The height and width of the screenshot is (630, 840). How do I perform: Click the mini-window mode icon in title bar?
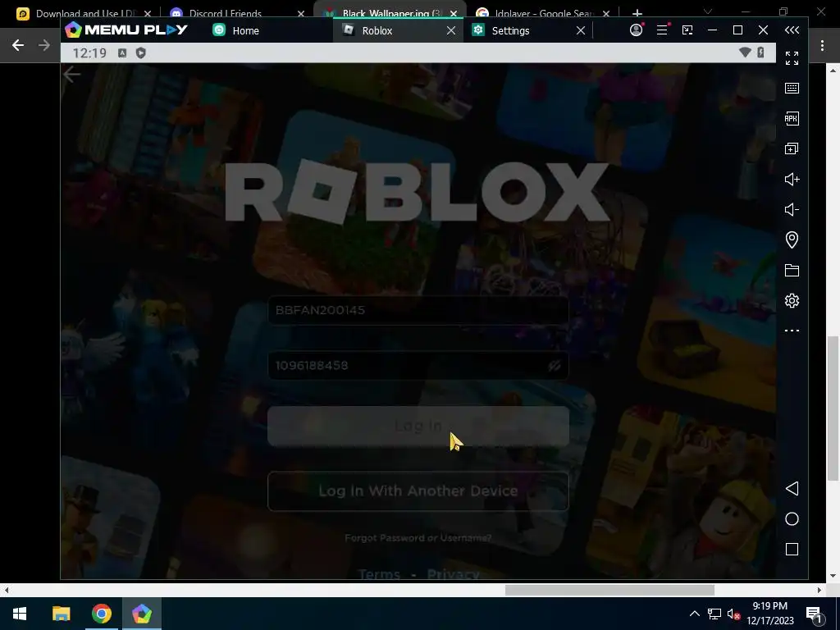pos(687,30)
